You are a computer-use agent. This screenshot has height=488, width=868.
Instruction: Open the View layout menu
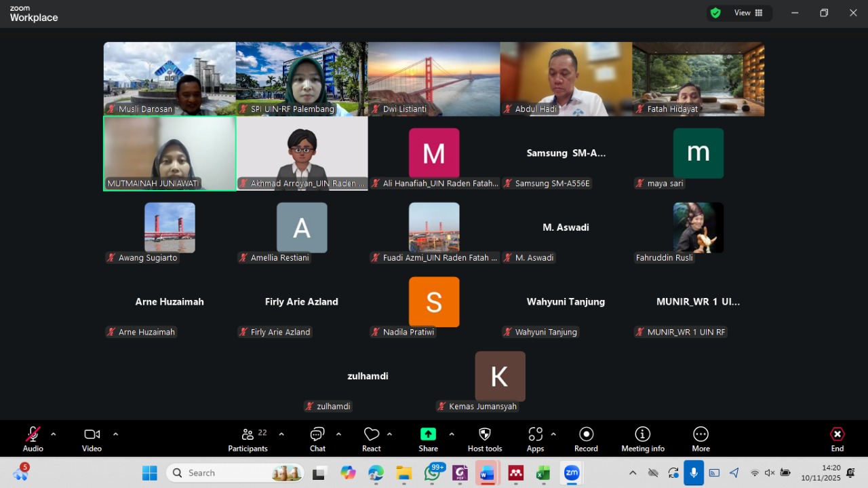pyautogui.click(x=748, y=13)
